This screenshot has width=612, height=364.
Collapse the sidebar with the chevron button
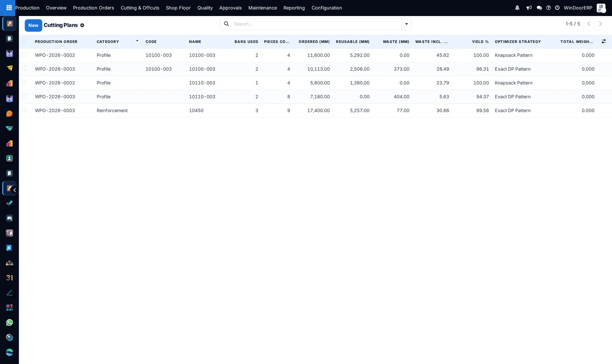pos(15,190)
